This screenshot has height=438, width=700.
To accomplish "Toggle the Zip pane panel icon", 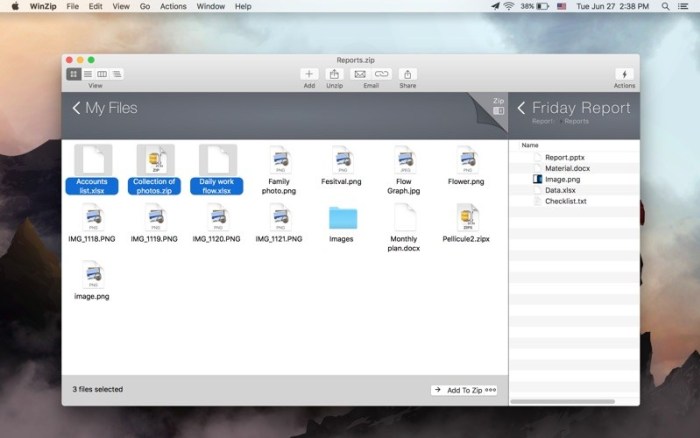I will click(498, 111).
